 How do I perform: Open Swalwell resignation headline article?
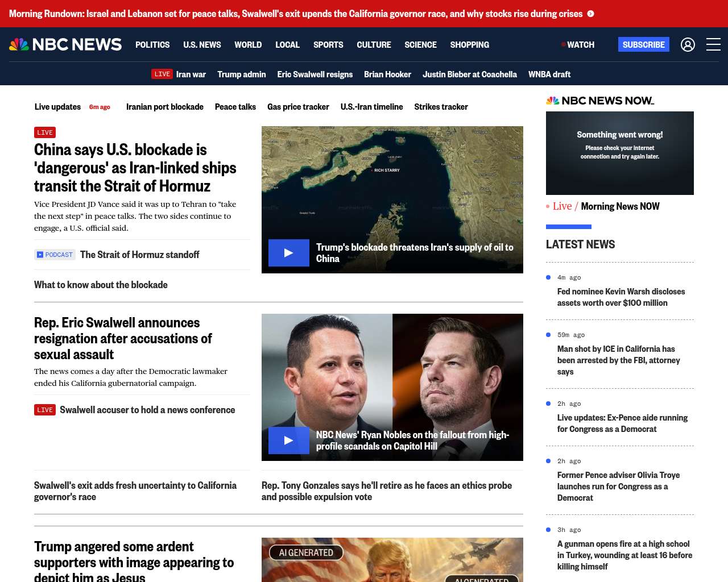[123, 338]
